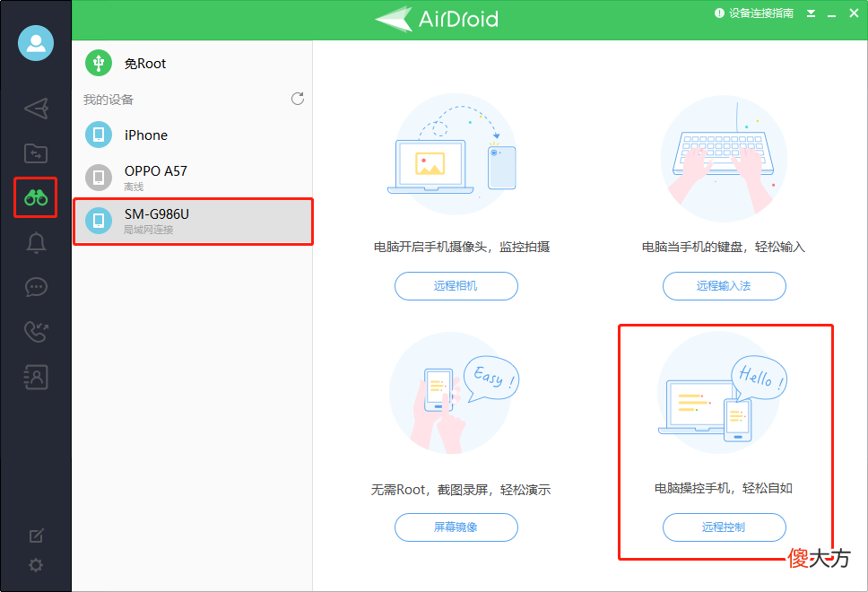Open the call logs phone icon

tap(36, 332)
